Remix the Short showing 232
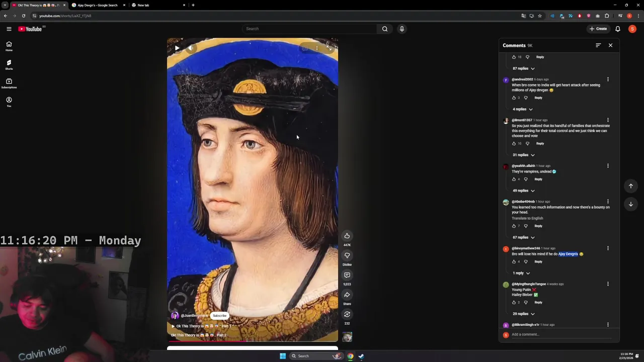The image size is (644, 362). (347, 314)
